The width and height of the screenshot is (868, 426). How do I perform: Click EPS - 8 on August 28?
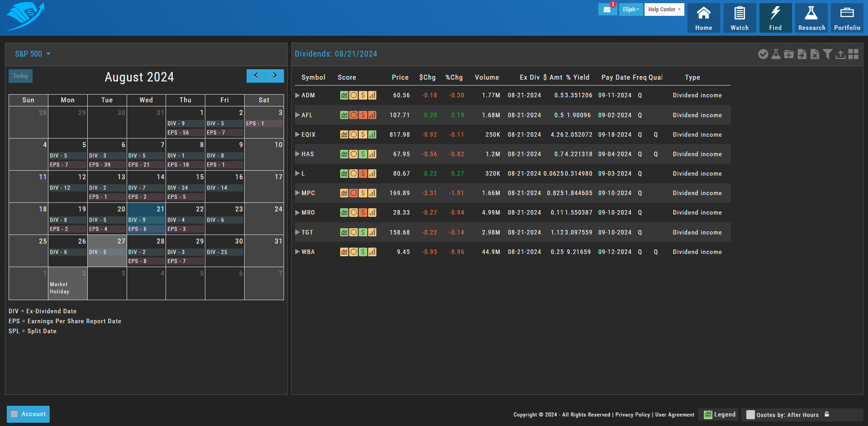pos(146,261)
